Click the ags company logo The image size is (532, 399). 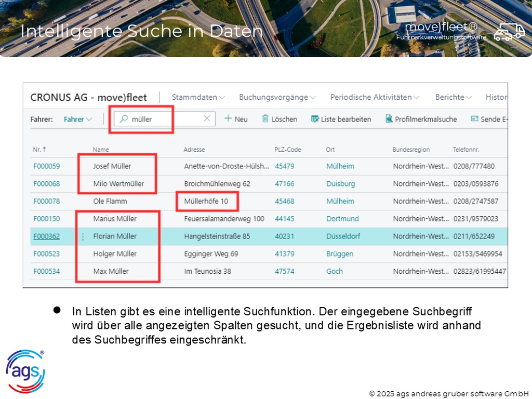click(x=25, y=371)
